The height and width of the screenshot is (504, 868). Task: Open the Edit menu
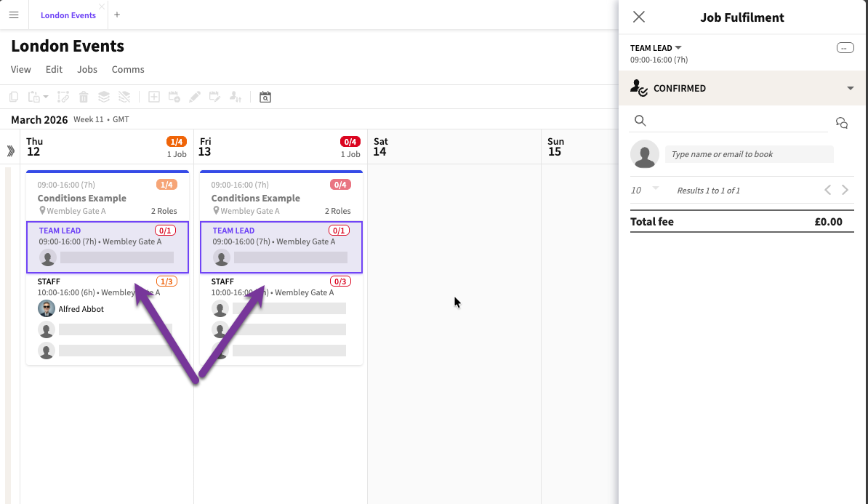pos(54,69)
